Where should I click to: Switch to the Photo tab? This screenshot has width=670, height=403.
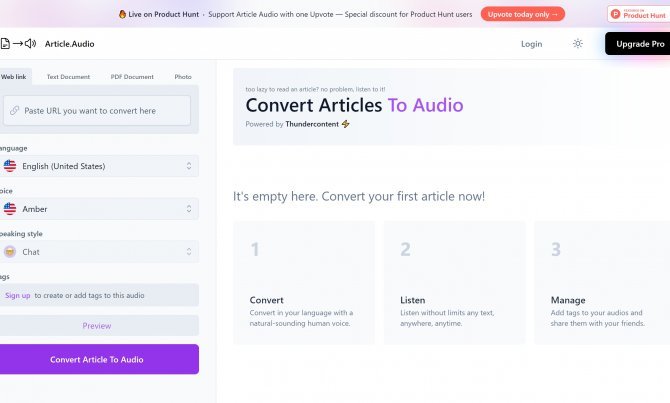click(x=183, y=77)
